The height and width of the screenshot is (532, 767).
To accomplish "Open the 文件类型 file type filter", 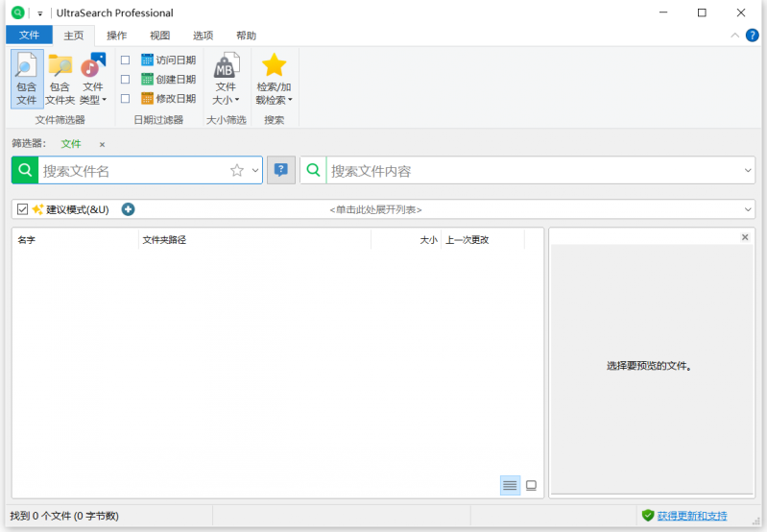I will [x=93, y=79].
